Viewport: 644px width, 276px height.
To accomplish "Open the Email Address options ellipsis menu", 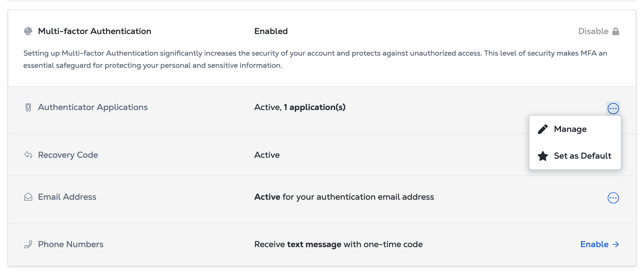I will (x=613, y=198).
